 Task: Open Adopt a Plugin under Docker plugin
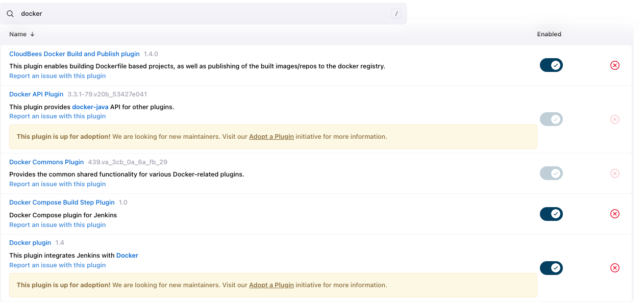pyautogui.click(x=271, y=285)
